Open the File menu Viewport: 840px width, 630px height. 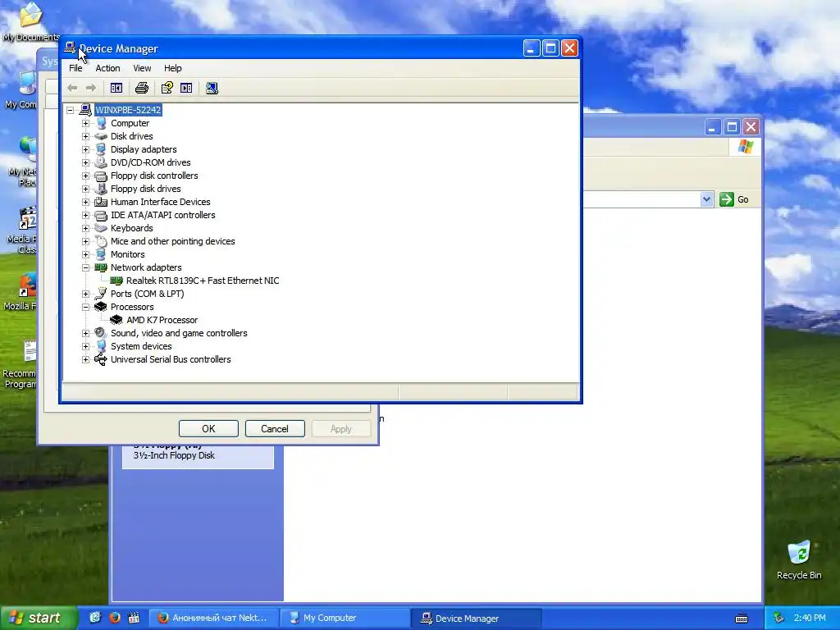pyautogui.click(x=75, y=68)
